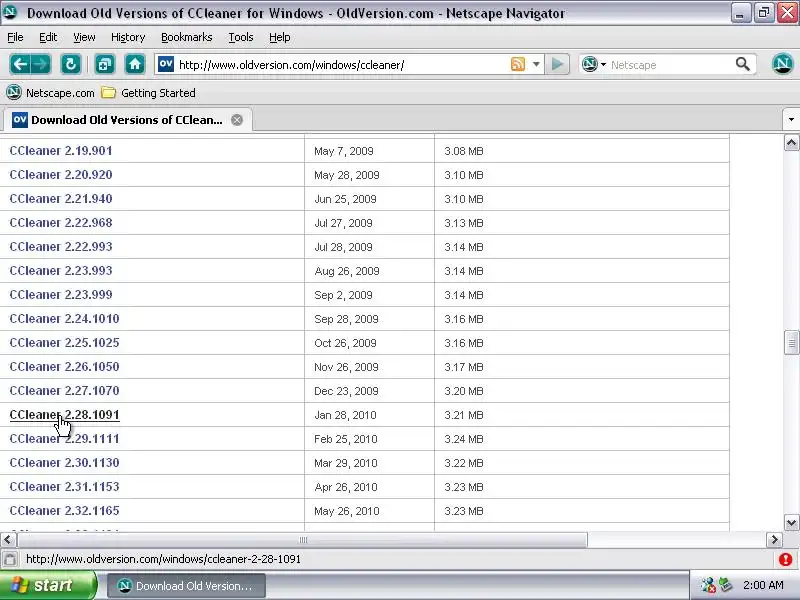Click the green Go arrow button
The width and height of the screenshot is (800, 600).
557,64
